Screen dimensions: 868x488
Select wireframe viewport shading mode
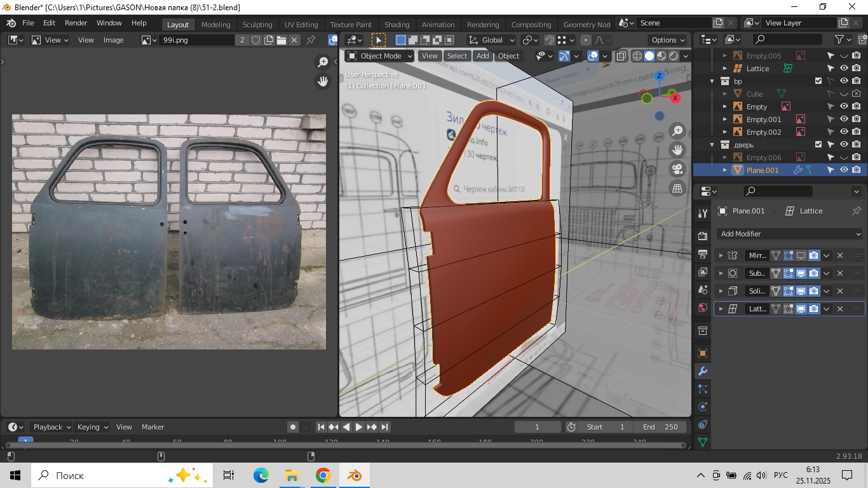637,56
